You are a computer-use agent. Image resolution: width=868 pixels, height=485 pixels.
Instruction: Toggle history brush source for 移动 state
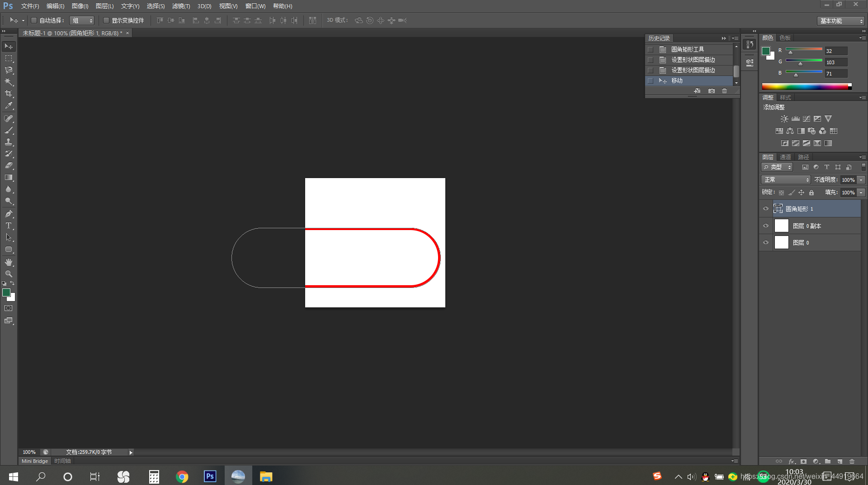[651, 80]
